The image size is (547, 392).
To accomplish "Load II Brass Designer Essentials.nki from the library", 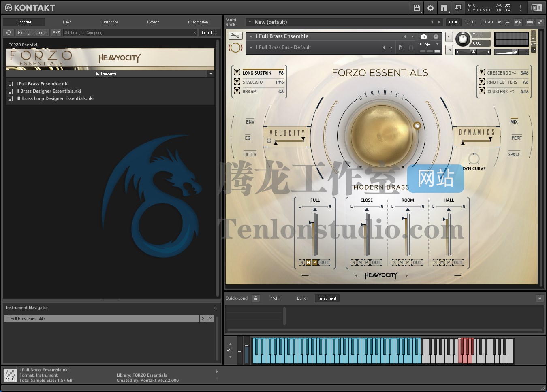I will pos(49,91).
